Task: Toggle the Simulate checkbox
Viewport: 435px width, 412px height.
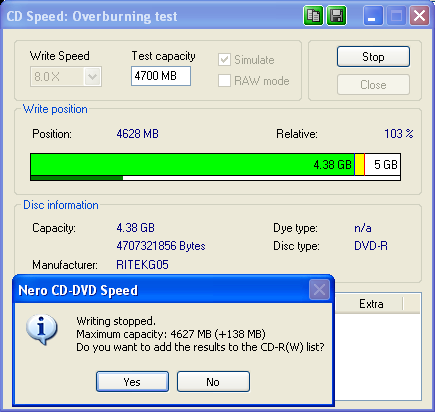Action: point(224,60)
